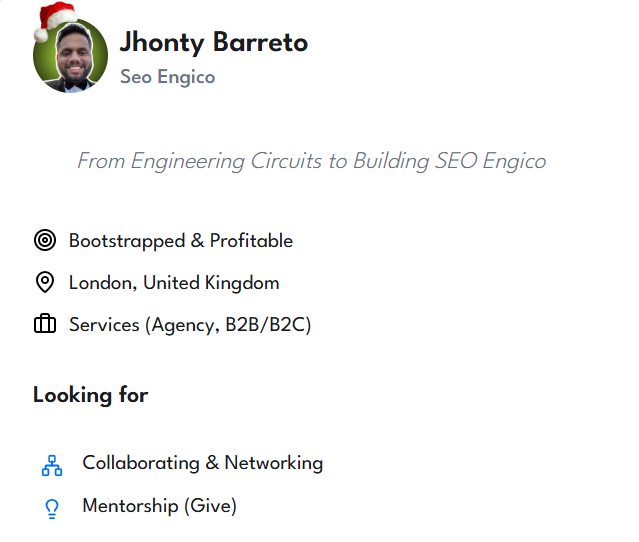The width and height of the screenshot is (639, 542).
Task: Click the word Profitable
Action: 251,241
